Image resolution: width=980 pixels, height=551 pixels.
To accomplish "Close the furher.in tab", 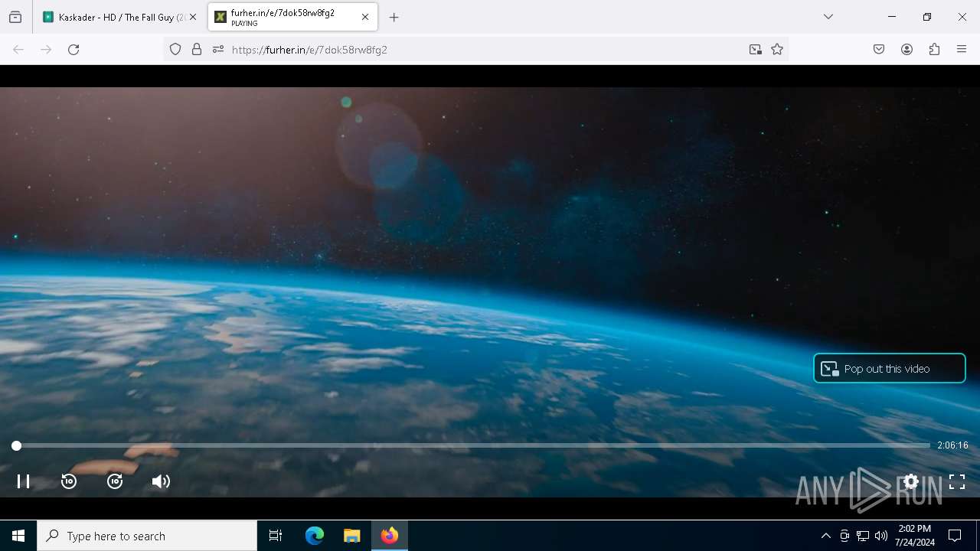I will coord(365,17).
